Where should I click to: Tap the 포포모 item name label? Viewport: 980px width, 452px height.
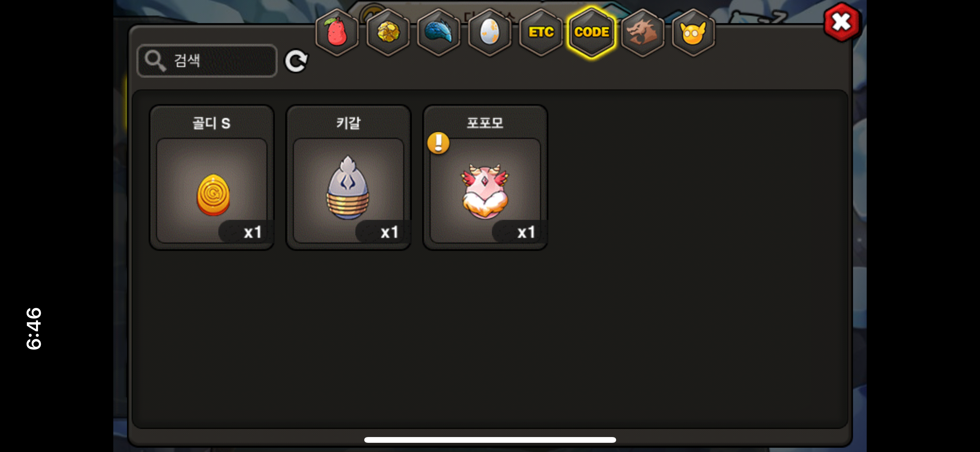click(x=485, y=123)
